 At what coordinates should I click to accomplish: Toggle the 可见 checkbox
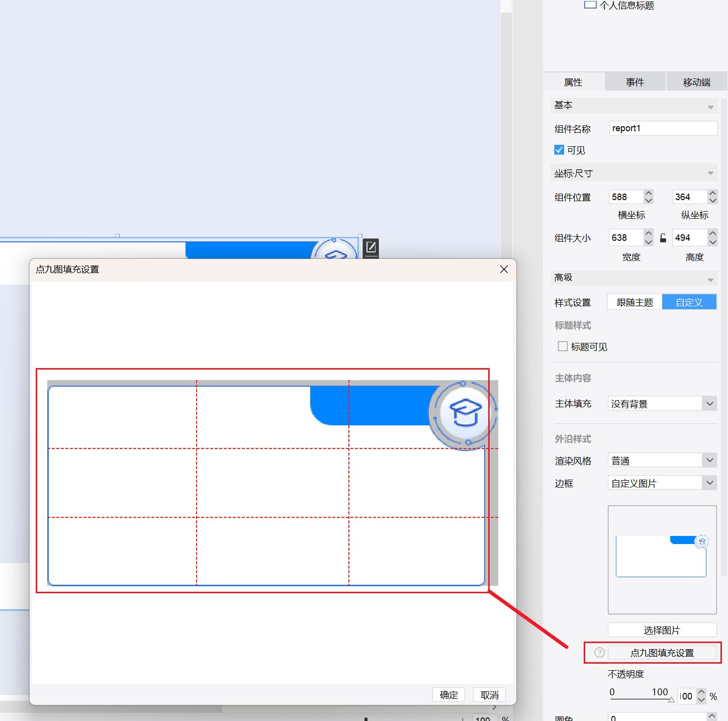pos(559,150)
